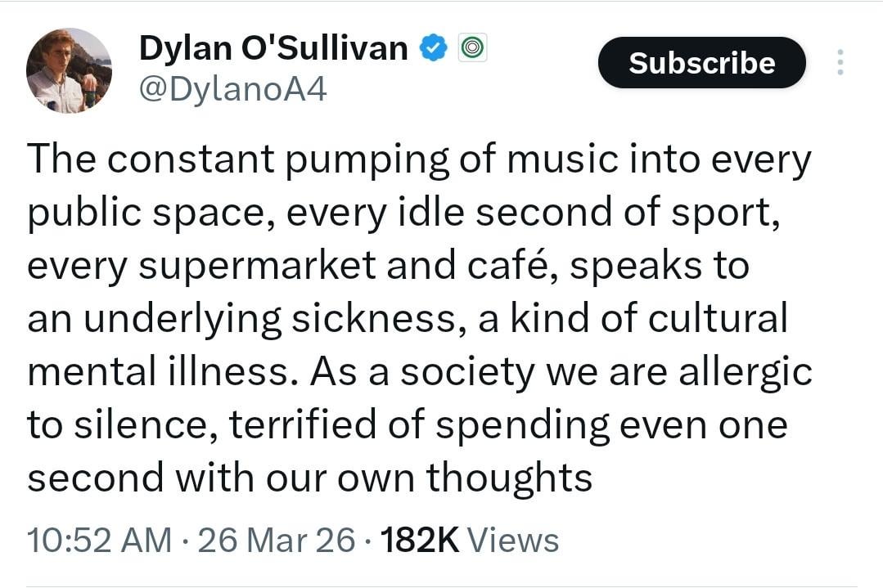Viewport: 883px width, 588px height.
Task: Open the @DylanoA4 handle link
Action: point(233,89)
